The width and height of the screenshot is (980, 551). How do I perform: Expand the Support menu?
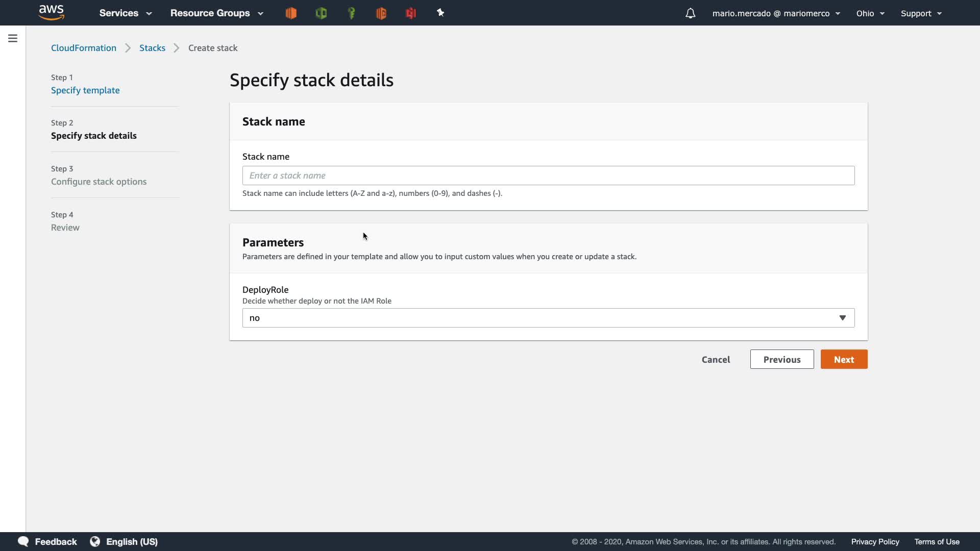pyautogui.click(x=921, y=13)
